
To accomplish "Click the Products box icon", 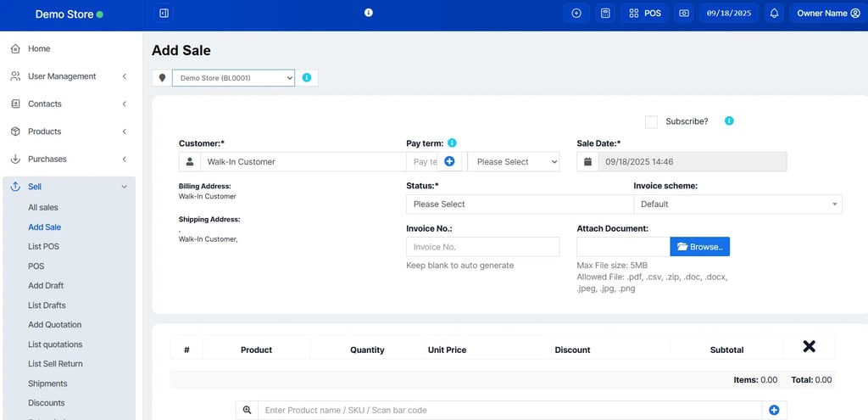I will pos(15,132).
